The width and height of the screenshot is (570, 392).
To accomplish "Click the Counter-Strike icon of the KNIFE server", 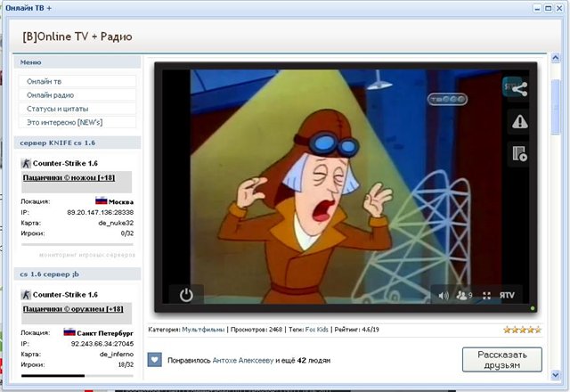I will point(26,163).
